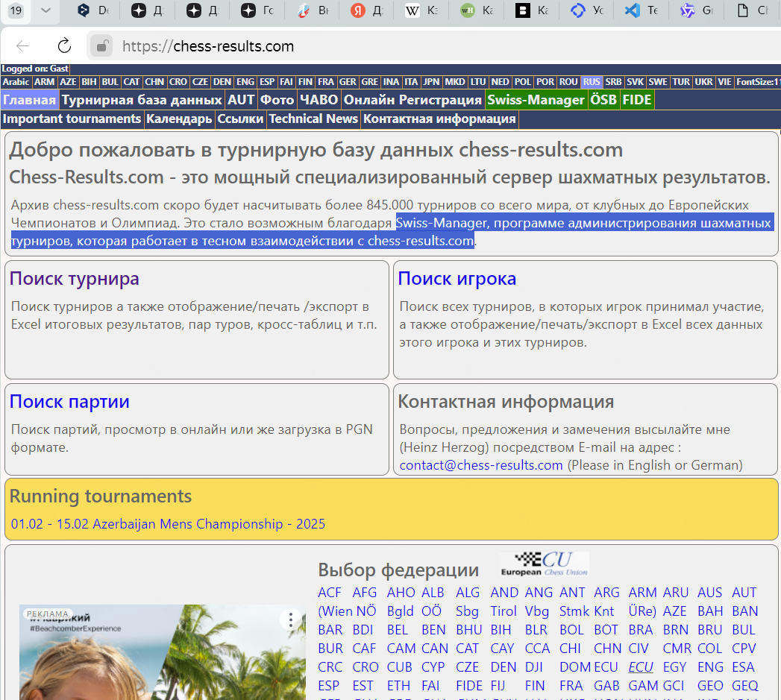Open the AUT menu item
The height and width of the screenshot is (700, 781).
241,100
